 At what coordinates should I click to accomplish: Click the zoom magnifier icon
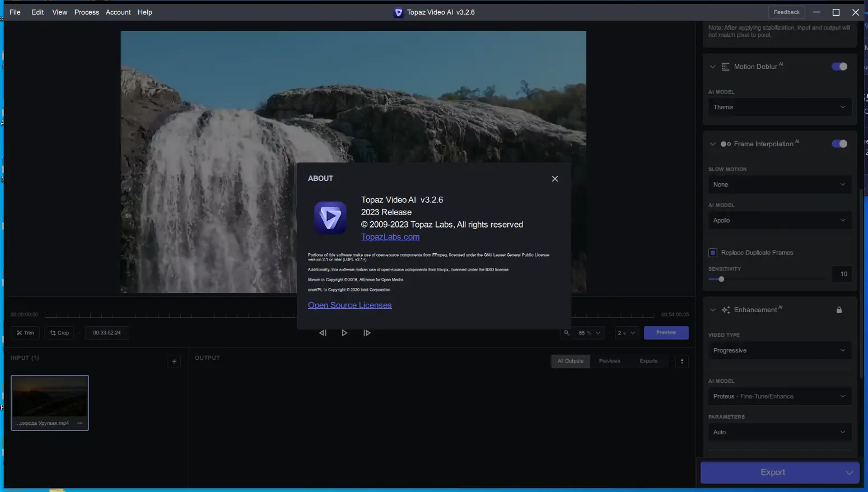[566, 333]
